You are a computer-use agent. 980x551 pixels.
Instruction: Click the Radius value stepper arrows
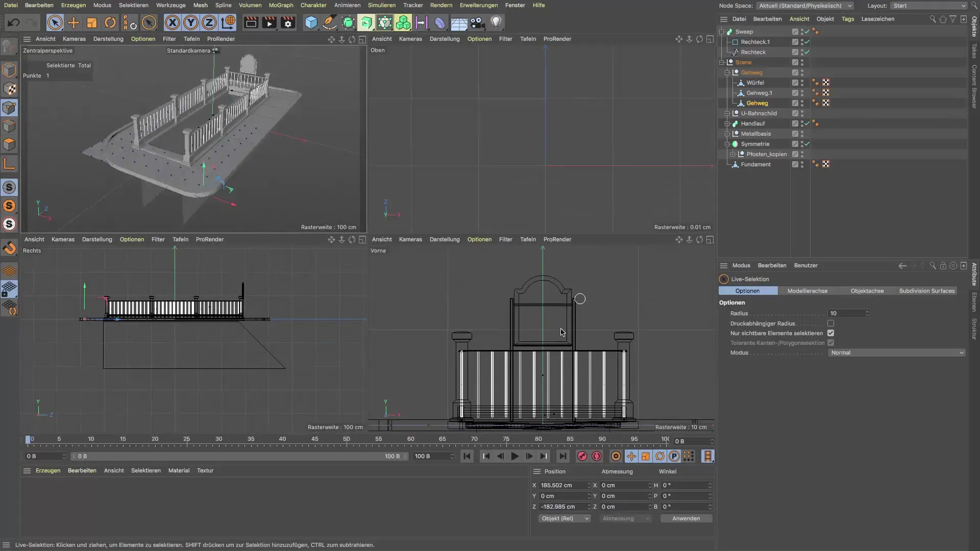[867, 313]
